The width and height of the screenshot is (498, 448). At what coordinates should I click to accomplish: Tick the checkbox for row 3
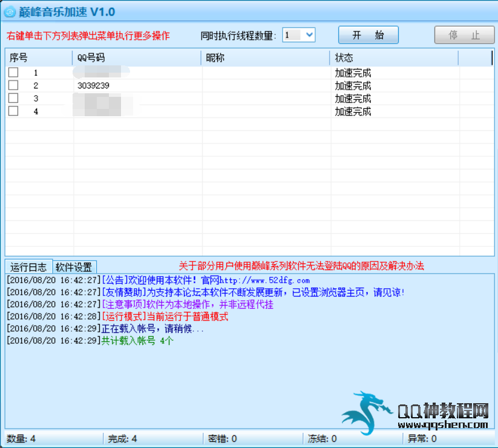pos(13,98)
